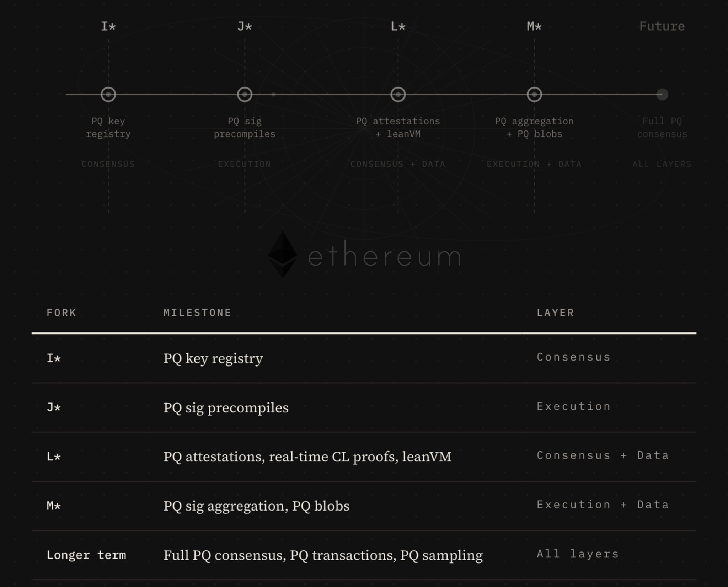728x587 pixels.
Task: Click the Longer term fork label
Action: (86, 555)
